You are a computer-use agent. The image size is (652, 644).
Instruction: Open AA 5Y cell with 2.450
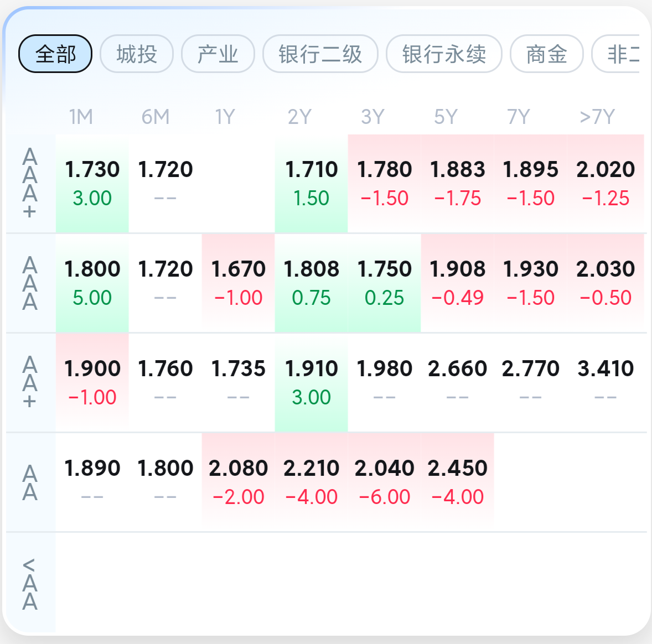click(457, 482)
